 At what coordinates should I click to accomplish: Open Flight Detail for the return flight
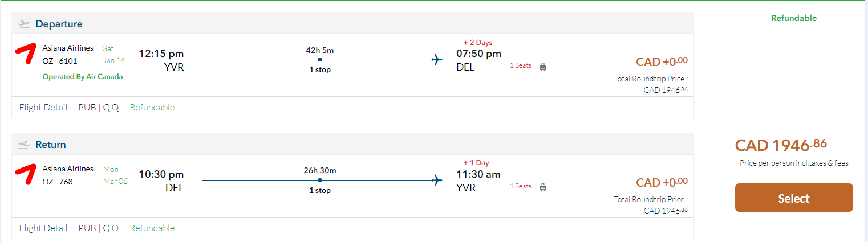click(43, 228)
